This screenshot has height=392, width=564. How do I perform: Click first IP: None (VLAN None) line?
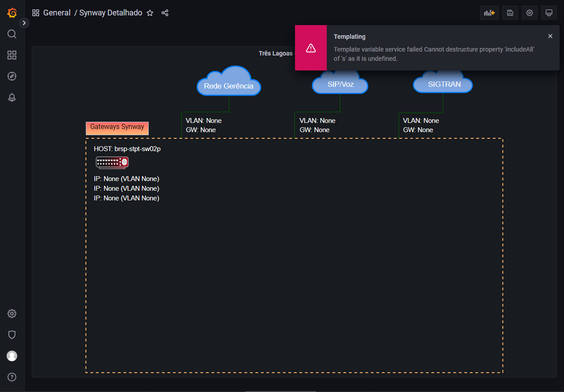[127, 179]
